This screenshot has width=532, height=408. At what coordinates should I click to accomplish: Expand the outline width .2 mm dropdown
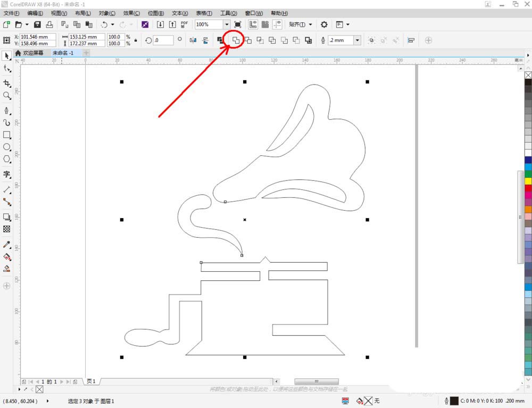point(358,40)
